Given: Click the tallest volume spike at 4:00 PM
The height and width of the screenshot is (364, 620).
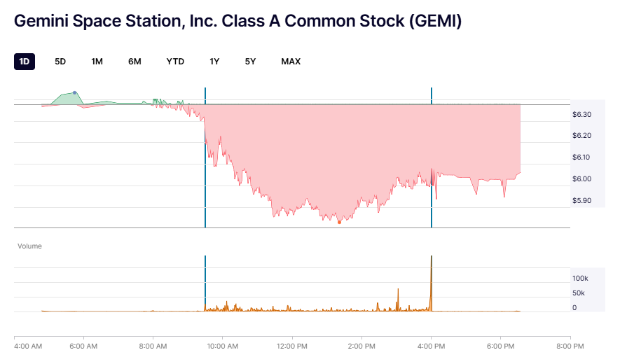Looking at the screenshot, I should [431, 280].
